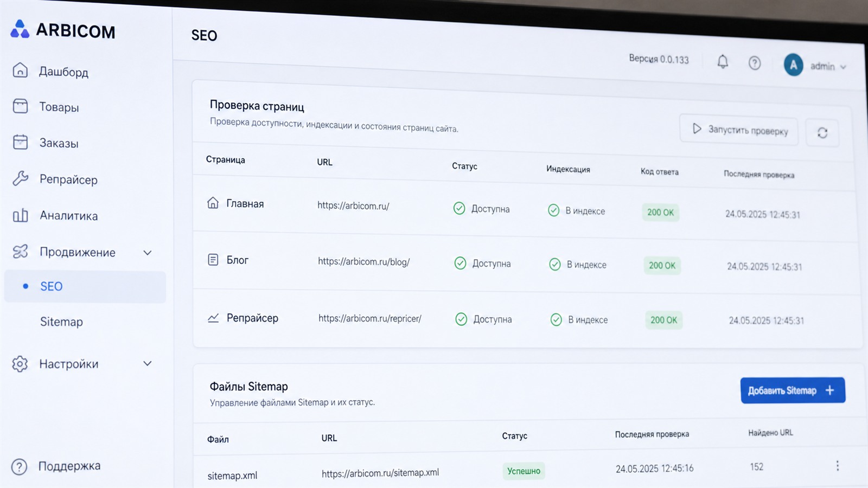
Task: Click 200 OK badge in Главная row
Action: point(660,212)
